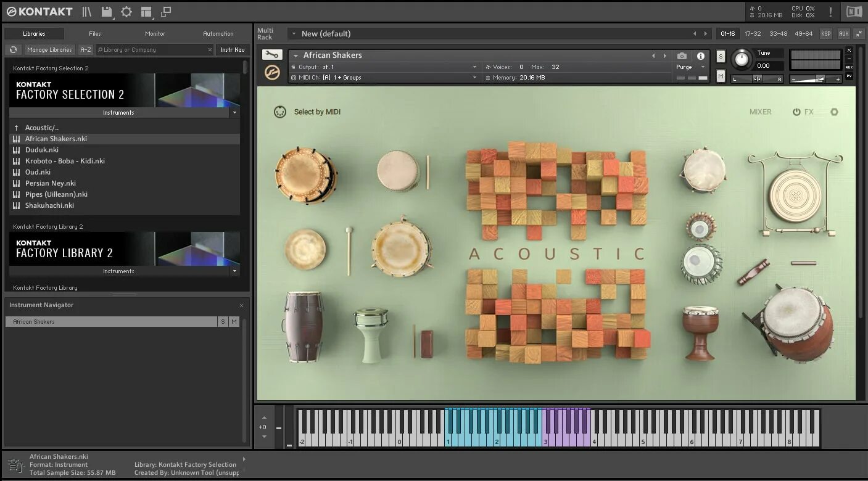Screen dimensions: 868x481
Task: Show rack page 49-64
Action: pos(804,33)
